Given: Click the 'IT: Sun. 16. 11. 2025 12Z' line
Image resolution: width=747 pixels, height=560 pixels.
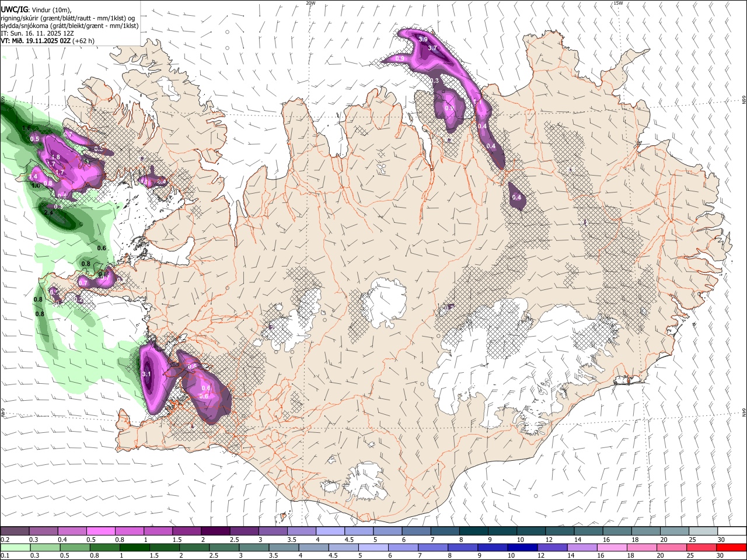Looking at the screenshot, I should [x=37, y=33].
